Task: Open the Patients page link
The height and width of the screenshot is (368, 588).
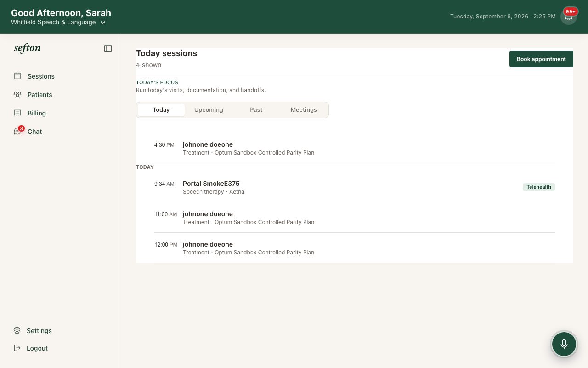Action: (x=40, y=95)
